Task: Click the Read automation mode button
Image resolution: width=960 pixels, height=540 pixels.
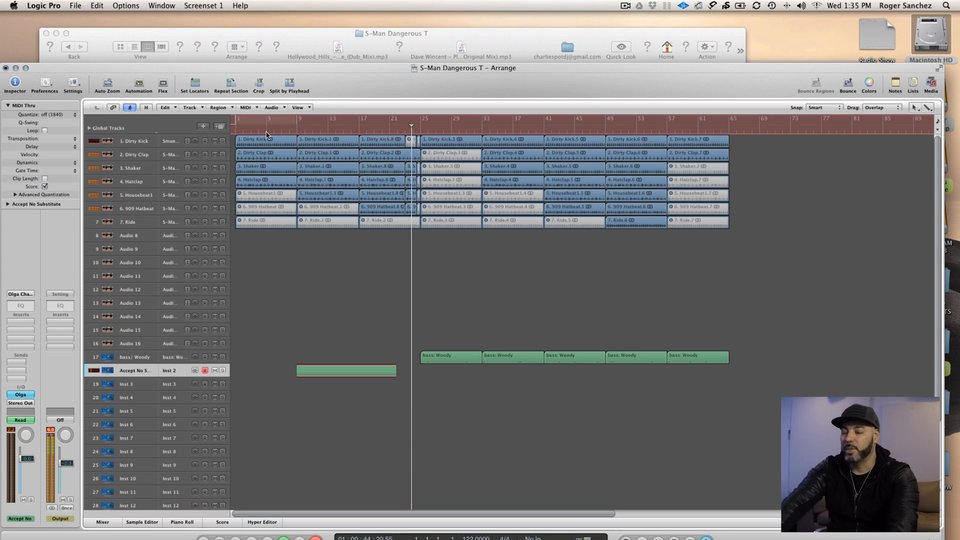Action: click(20, 420)
